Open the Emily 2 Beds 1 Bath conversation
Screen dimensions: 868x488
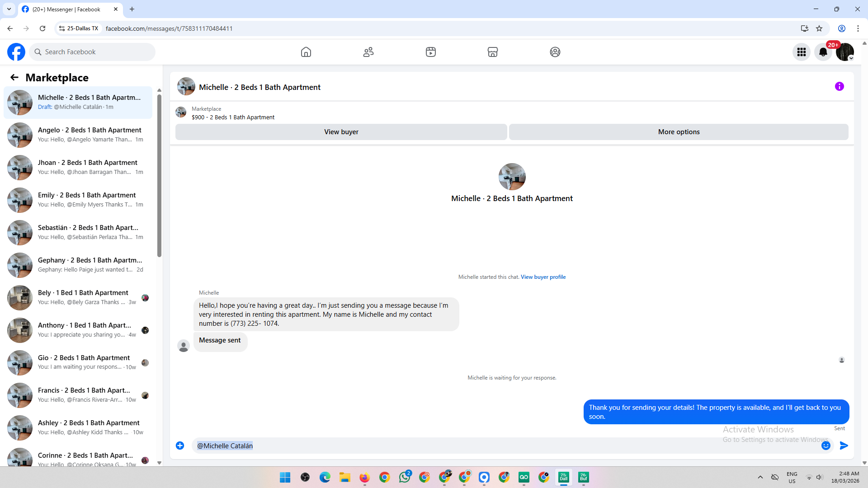[78, 200]
